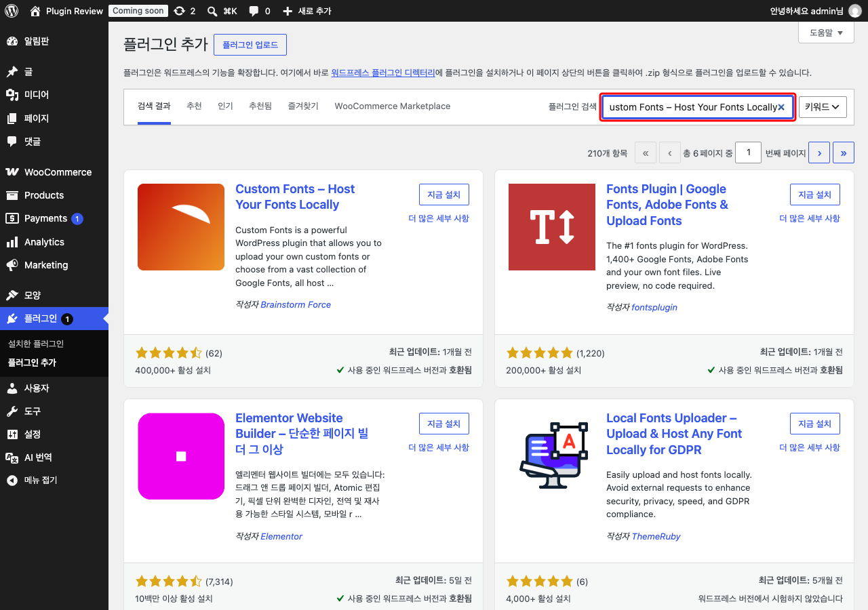Open 설치한 플러그인 submenu item
This screenshot has height=610, width=868.
(x=35, y=344)
